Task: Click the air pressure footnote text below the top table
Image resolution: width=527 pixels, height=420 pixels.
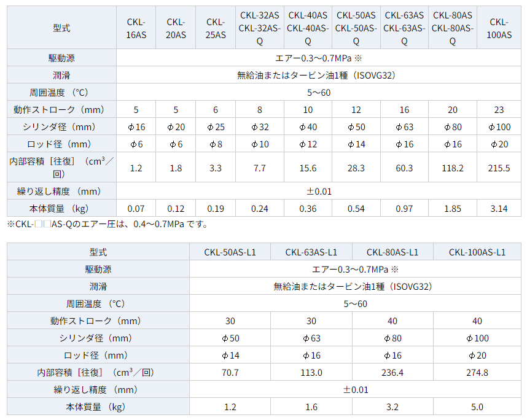Action: point(107,224)
